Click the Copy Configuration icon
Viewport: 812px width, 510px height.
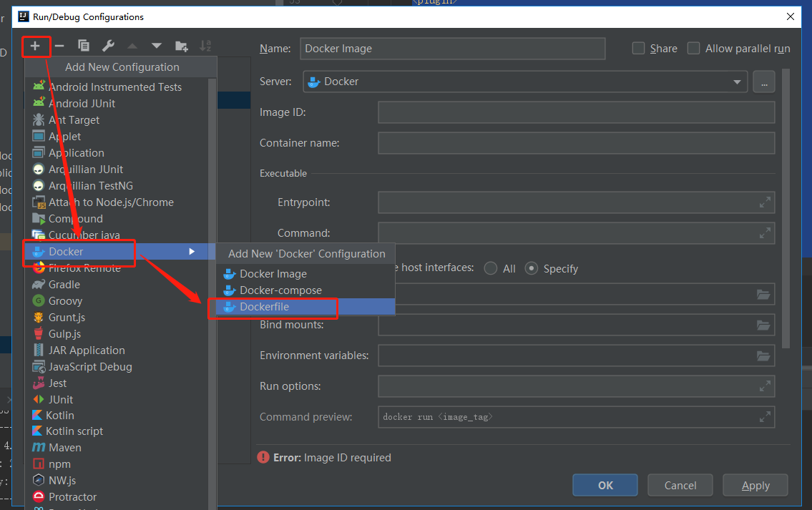84,46
